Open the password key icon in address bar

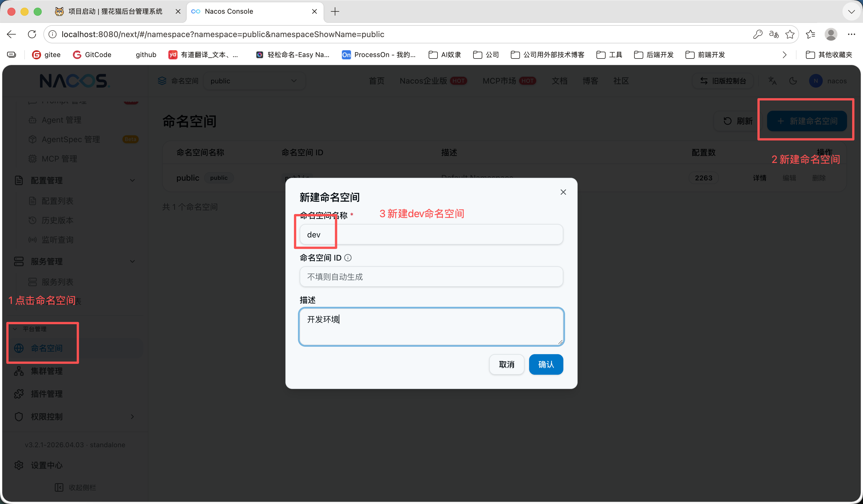pos(757,34)
